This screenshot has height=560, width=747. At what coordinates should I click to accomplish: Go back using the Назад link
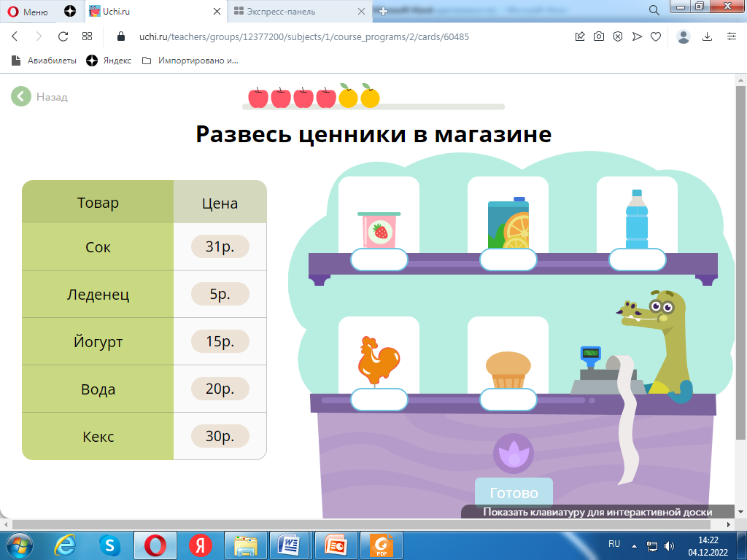point(41,96)
